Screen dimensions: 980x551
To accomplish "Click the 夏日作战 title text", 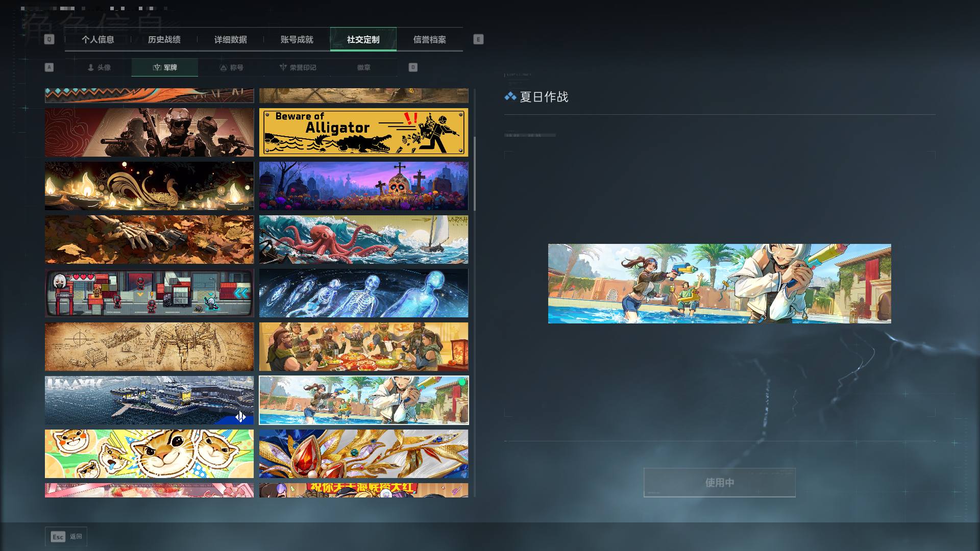I will click(544, 97).
